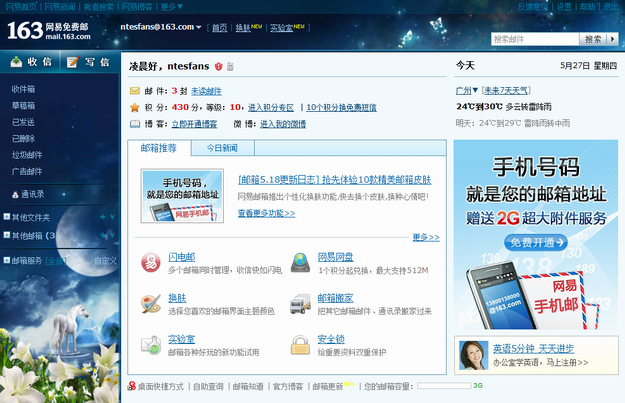Click the 换肤 paint palette icon
625x403 pixels.
point(151,304)
